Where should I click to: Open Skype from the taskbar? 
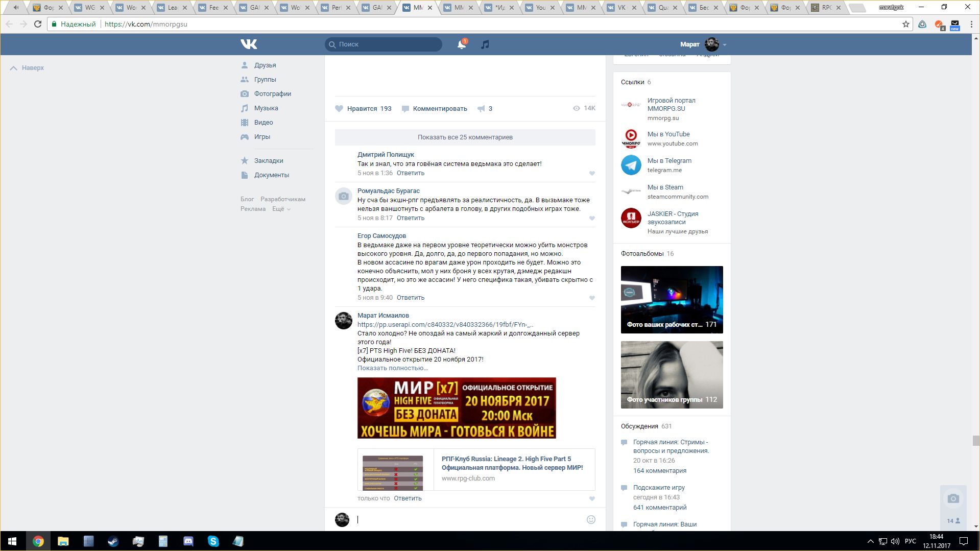[213, 541]
